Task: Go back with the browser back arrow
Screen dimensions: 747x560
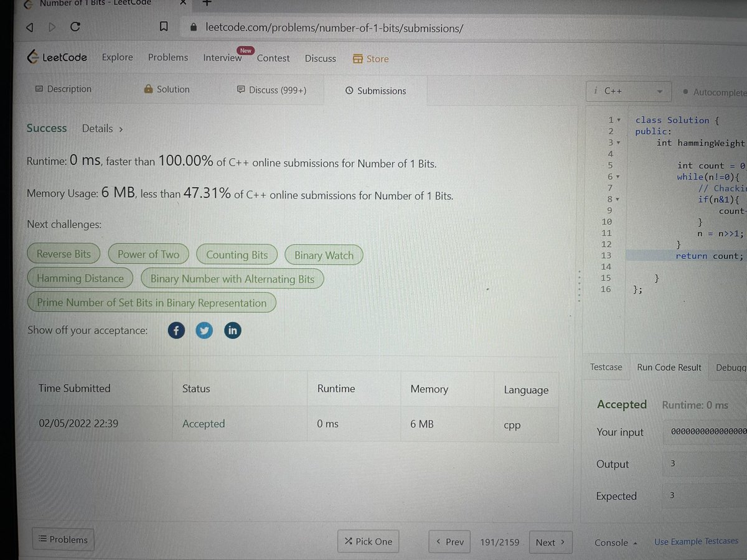Action: (x=29, y=27)
